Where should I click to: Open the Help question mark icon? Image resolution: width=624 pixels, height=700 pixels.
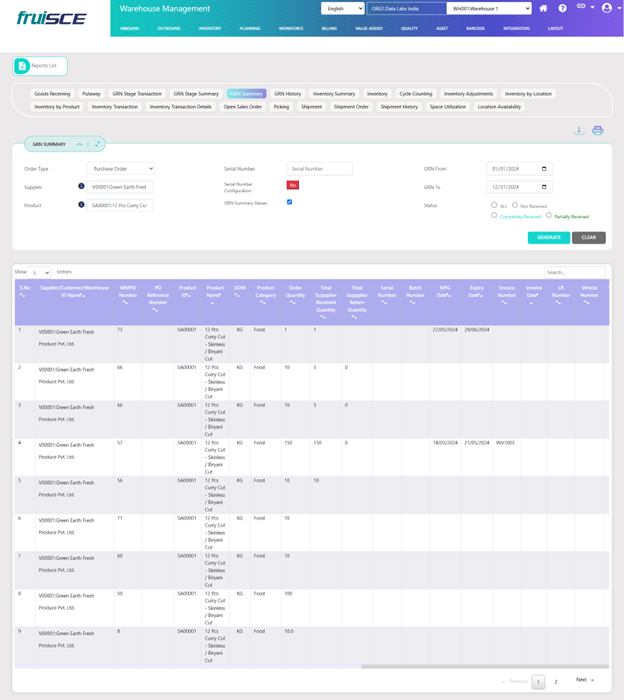[x=563, y=8]
